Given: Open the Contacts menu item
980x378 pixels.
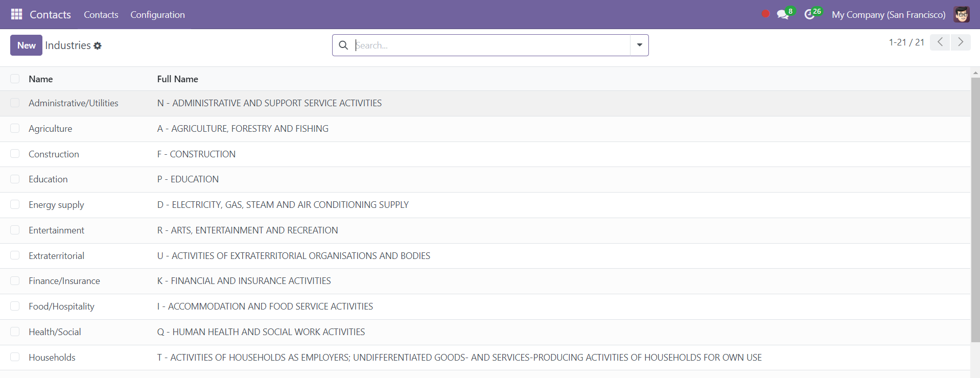Looking at the screenshot, I should (101, 15).
